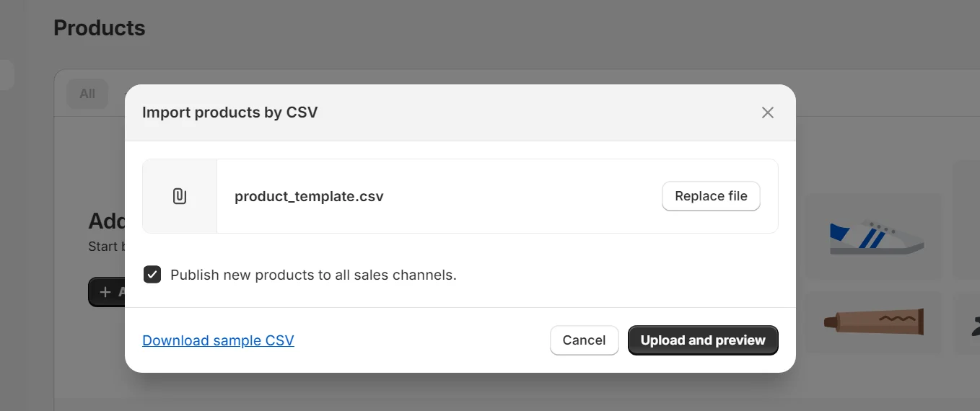Uncheck the publish new products checkbox
980x411 pixels.
click(x=152, y=275)
